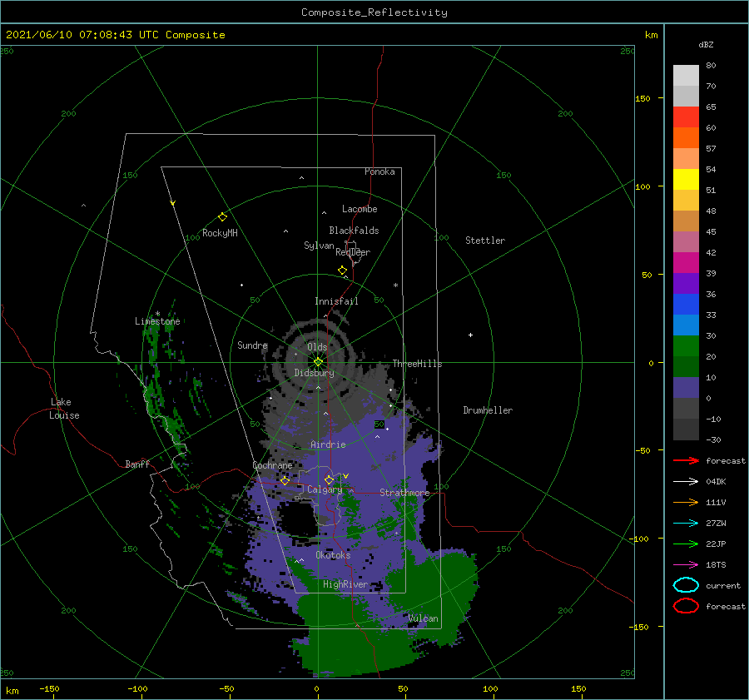Click the Calgary city label
Image resolution: width=749 pixels, height=700 pixels.
point(325,489)
